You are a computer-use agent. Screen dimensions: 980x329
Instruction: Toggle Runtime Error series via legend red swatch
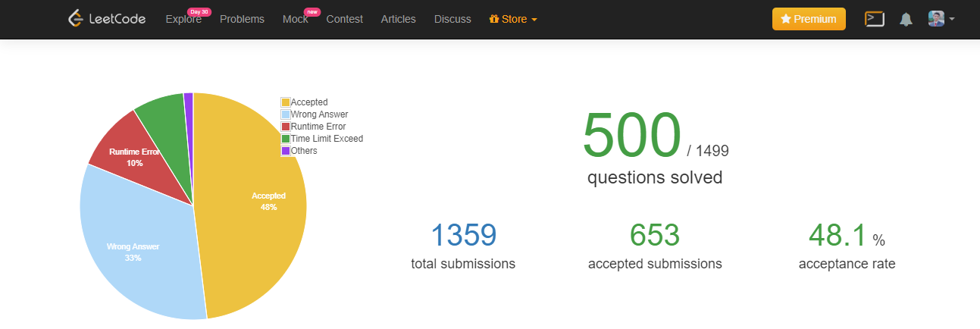click(286, 127)
